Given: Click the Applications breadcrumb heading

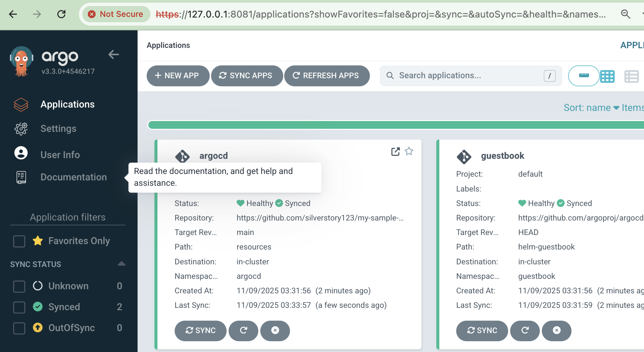Looking at the screenshot, I should (168, 45).
